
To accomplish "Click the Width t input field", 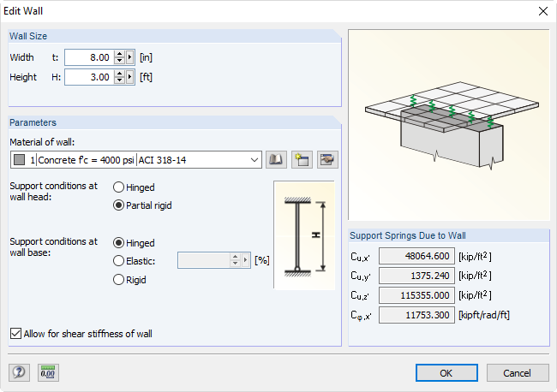I will tap(88, 57).
